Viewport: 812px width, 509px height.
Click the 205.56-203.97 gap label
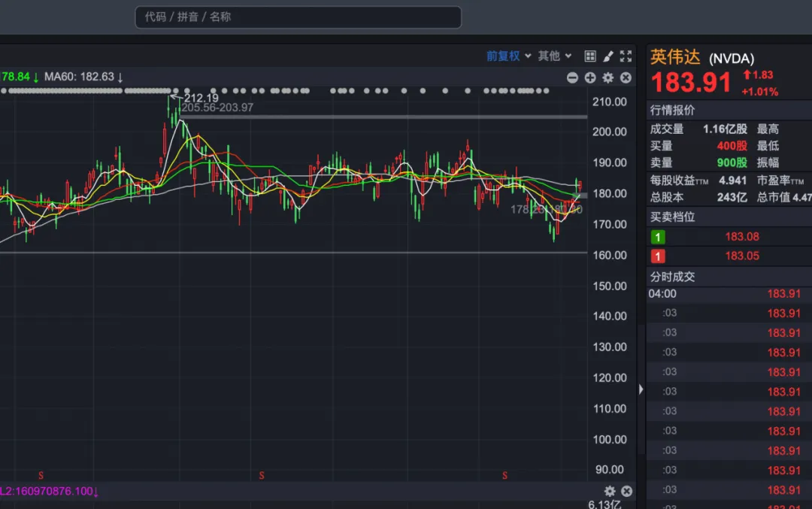(x=217, y=108)
